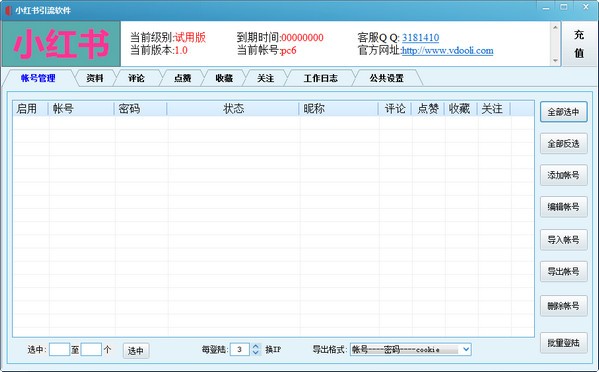Screen dimensions: 599x372
Task: Sort by the 帐号 column header
Action: (x=81, y=108)
